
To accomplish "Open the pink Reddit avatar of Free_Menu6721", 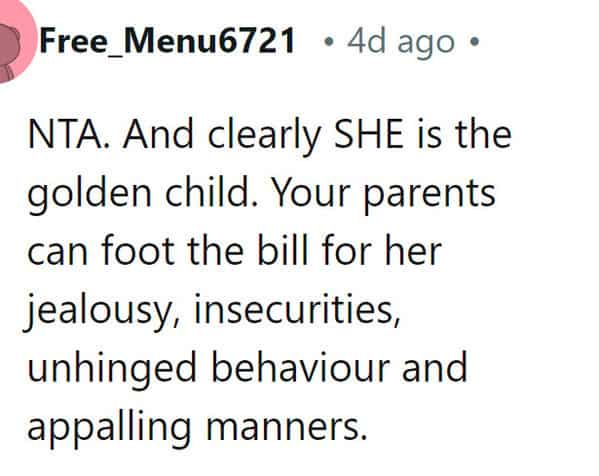I will point(15,40).
